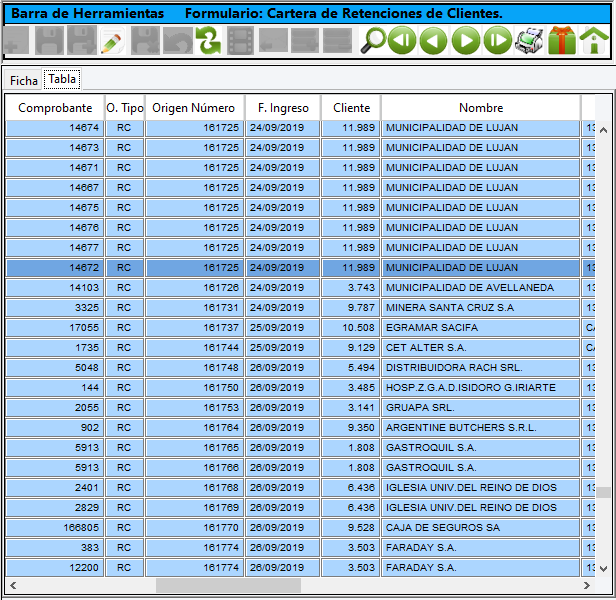The image size is (616, 600).
Task: Click GRUAPA SRL. name cell
Action: [x=480, y=408]
